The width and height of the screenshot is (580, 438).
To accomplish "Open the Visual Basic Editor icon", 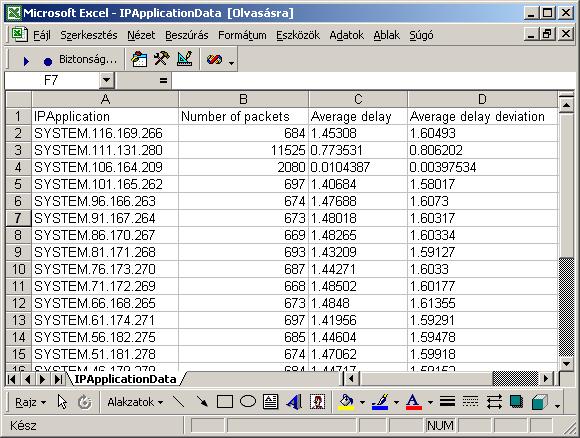I will [x=139, y=59].
